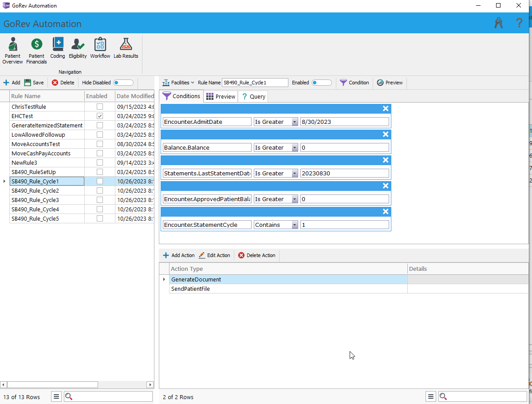Select the SB490_Rule_Cycle2 rule
This screenshot has width=532, height=404.
tap(47, 191)
